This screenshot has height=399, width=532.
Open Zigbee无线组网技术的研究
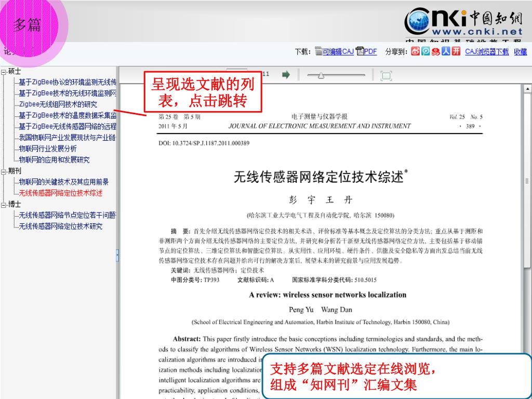click(58, 104)
